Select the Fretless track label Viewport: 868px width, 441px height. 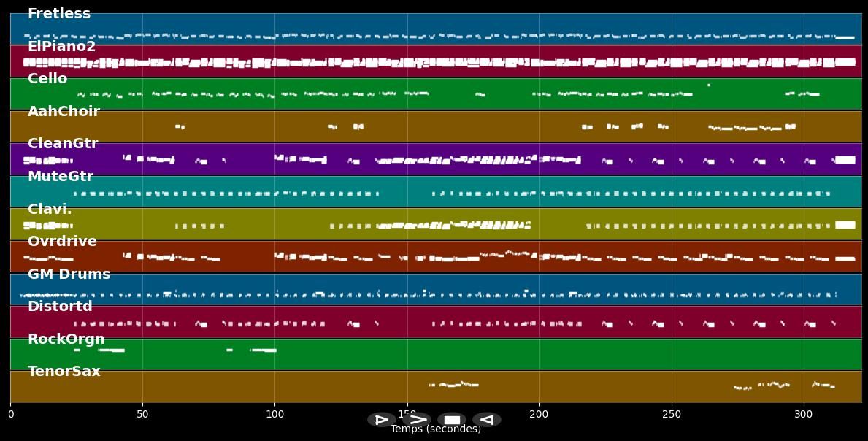pos(59,14)
